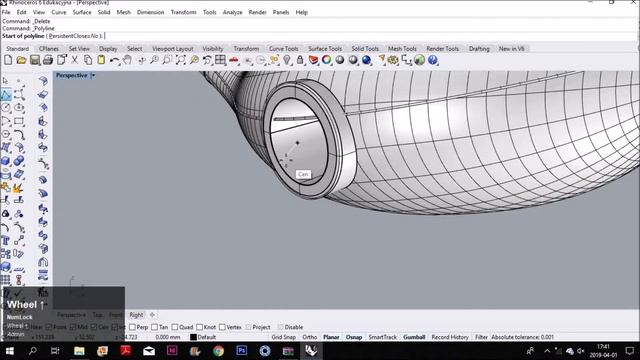This screenshot has width=640, height=360.
Task: Open the Surface menu
Action: tap(82, 12)
